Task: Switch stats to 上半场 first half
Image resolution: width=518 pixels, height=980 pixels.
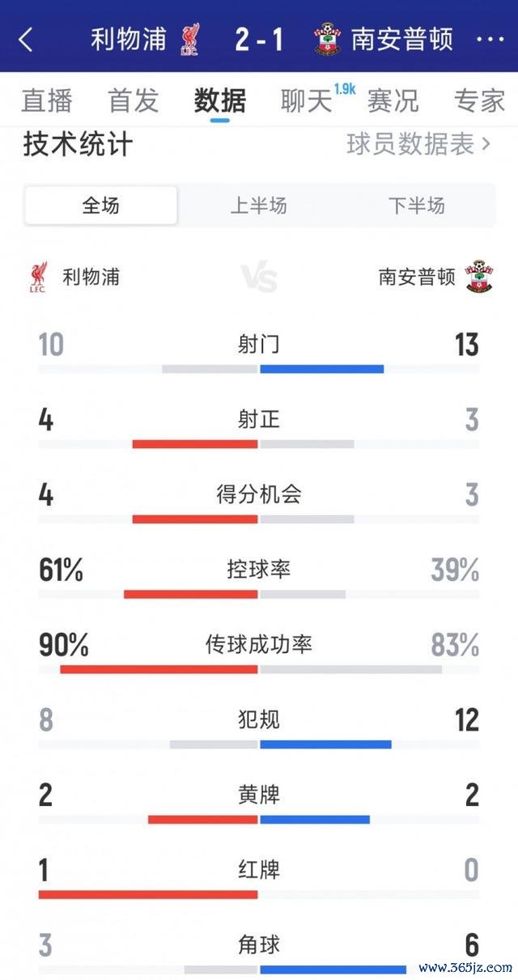Action: click(x=259, y=206)
